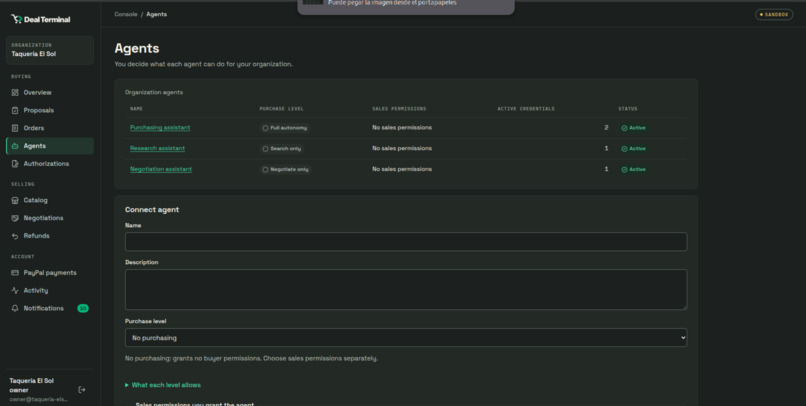Click Active status of Purchasing assistant
The image size is (806, 406).
633,128
